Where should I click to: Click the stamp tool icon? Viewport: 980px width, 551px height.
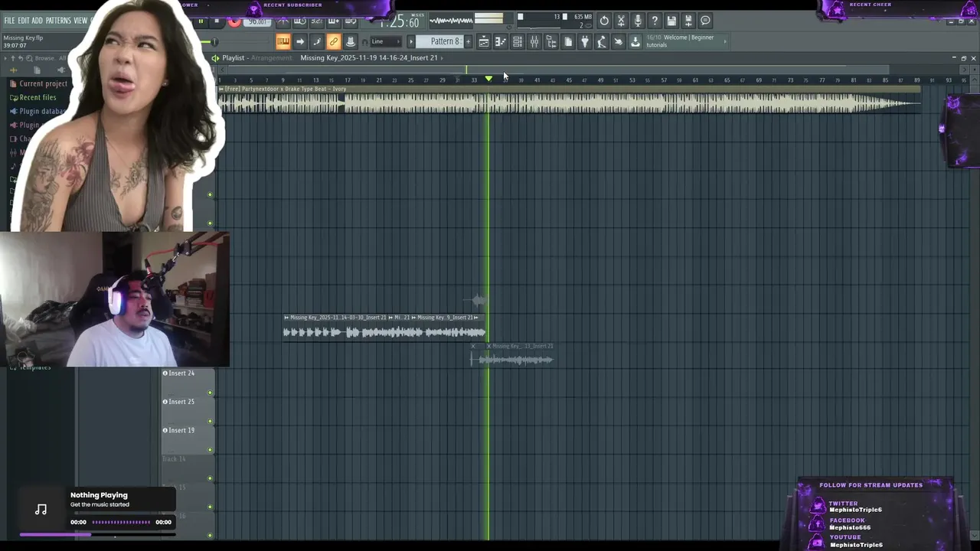(351, 41)
